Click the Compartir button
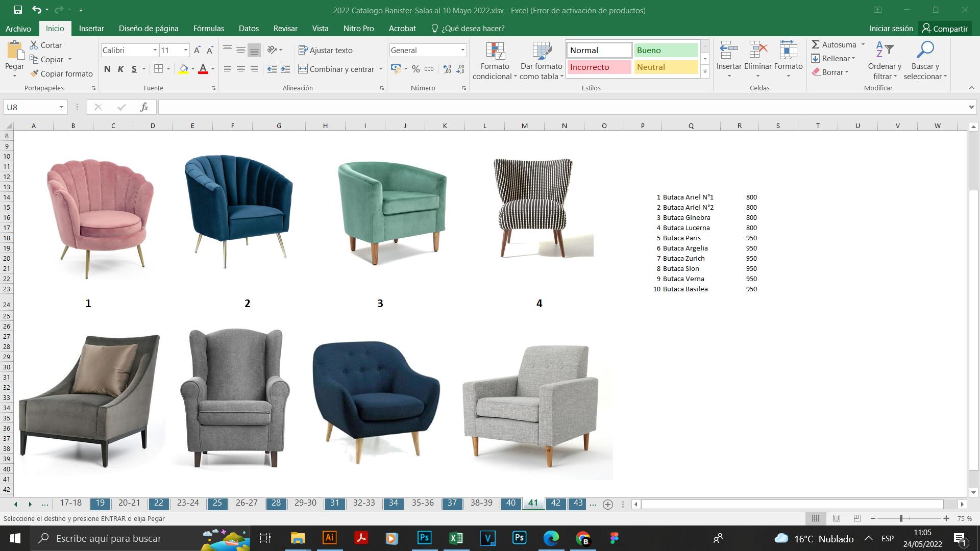 tap(944, 29)
